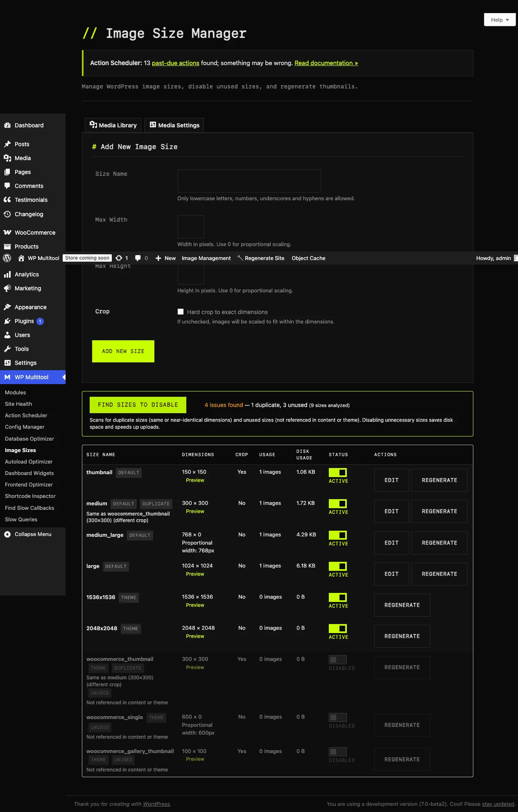The height and width of the screenshot is (812, 518).
Task: Click the stay updated footer link
Action: coord(498,804)
